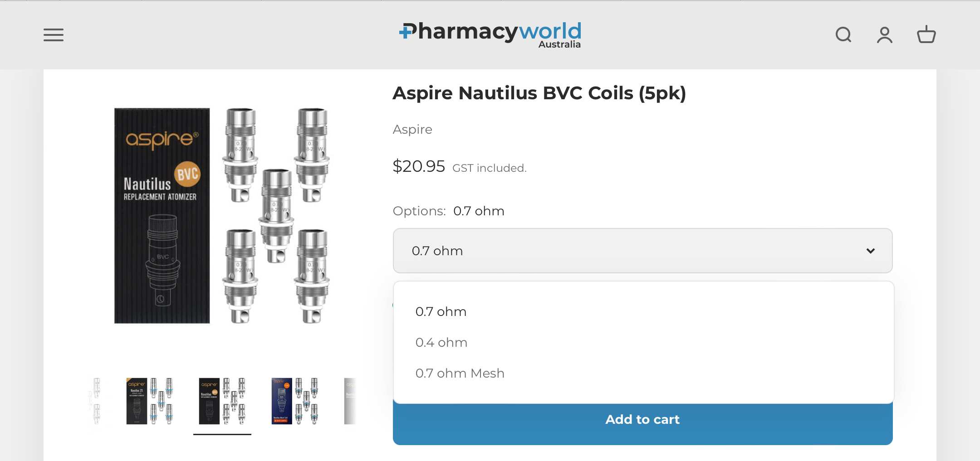This screenshot has width=980, height=461.
Task: Click the product title Aspire Nautilus BVC Coils
Action: coord(539,93)
